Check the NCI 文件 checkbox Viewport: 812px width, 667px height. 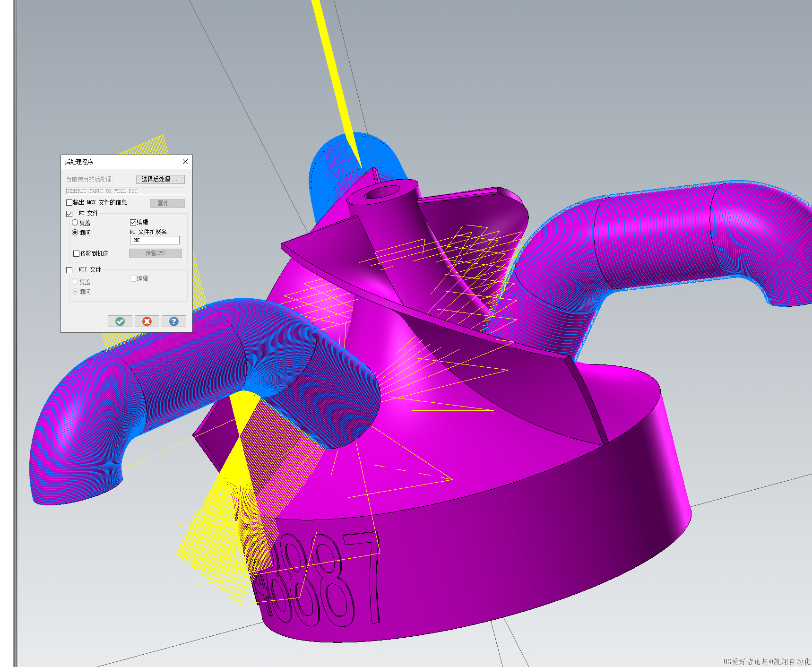click(69, 270)
